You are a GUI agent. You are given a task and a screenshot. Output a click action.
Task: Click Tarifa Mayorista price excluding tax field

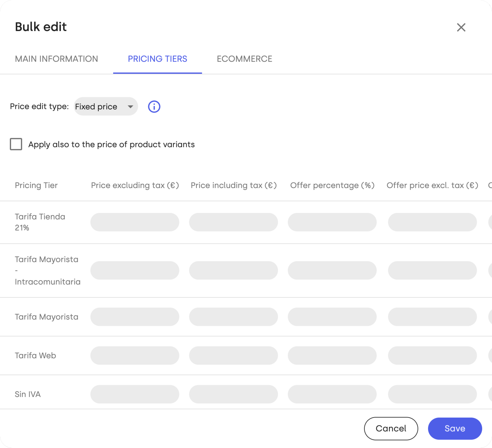(135, 317)
